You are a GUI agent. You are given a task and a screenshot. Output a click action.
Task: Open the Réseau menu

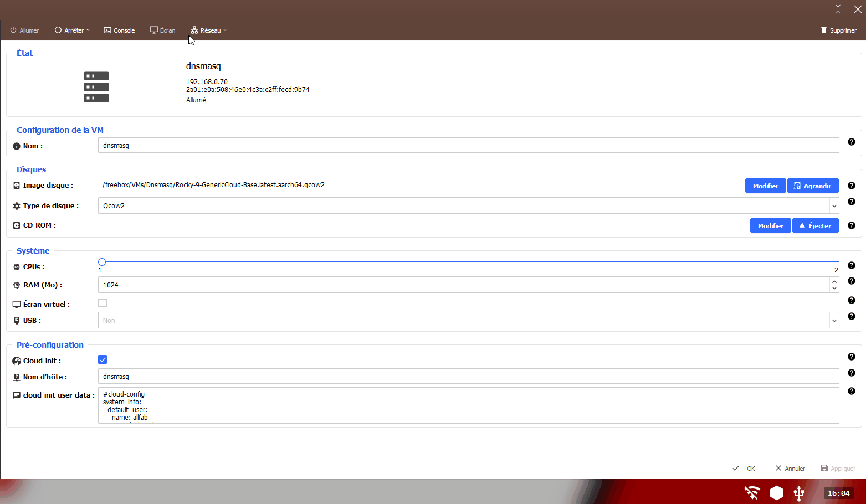(208, 30)
